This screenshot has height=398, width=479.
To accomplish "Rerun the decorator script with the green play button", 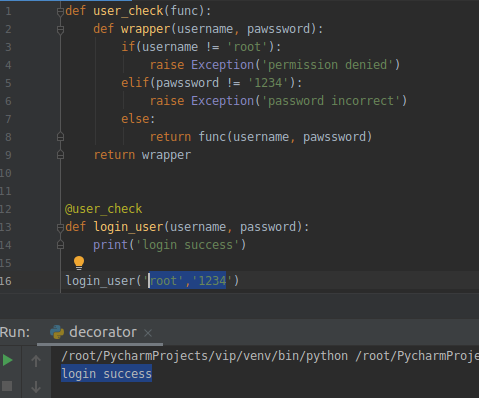I will click(7, 360).
